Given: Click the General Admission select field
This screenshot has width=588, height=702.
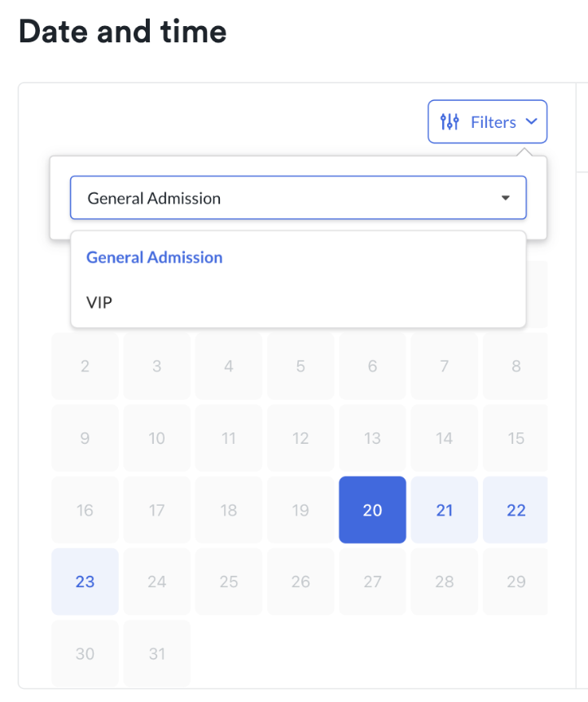Looking at the screenshot, I should 298,197.
